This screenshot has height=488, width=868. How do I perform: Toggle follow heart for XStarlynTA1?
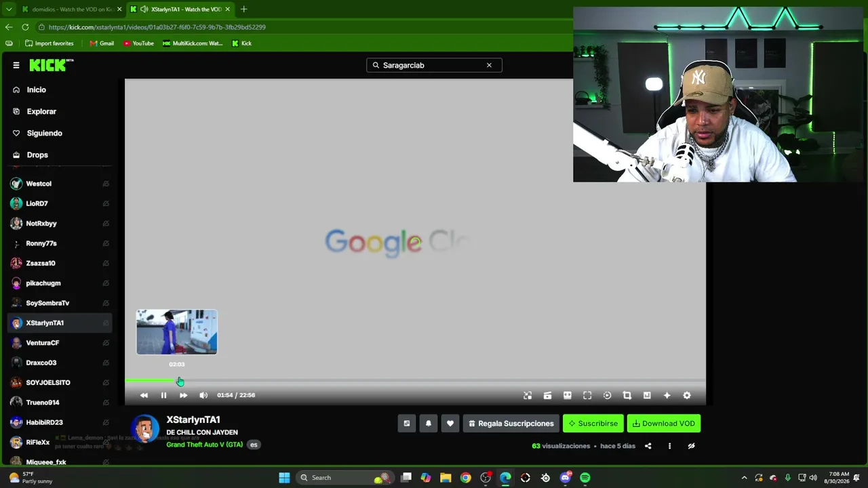tap(450, 424)
